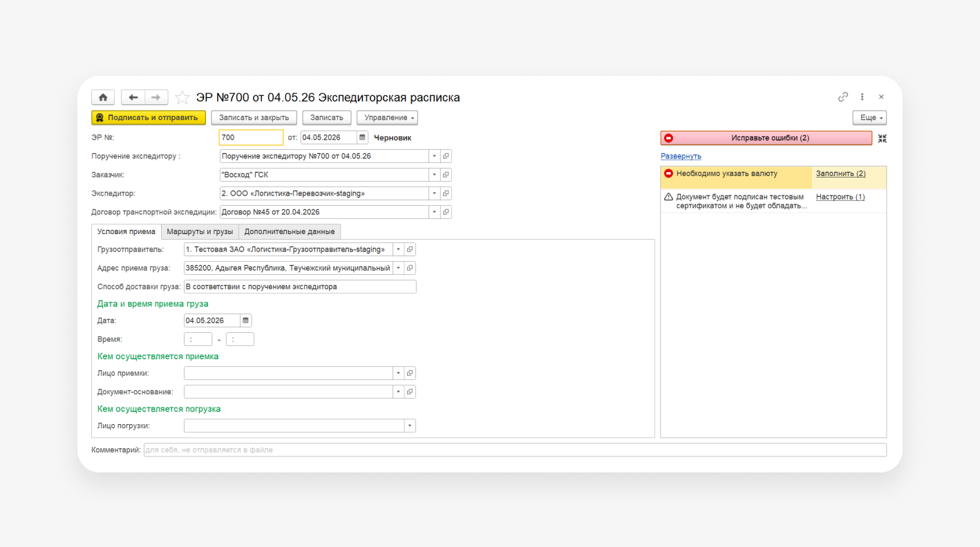Focus Способ доставки груза field
This screenshot has height=547, width=980.
(300, 287)
